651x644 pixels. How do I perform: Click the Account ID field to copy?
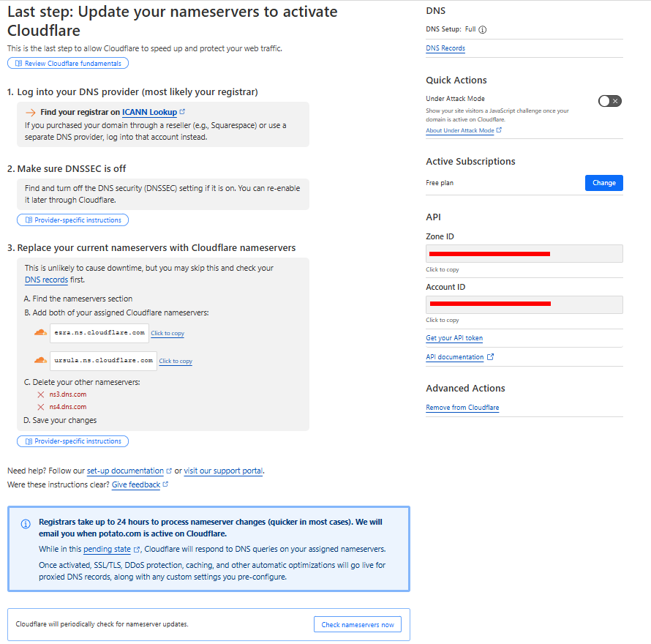click(524, 304)
